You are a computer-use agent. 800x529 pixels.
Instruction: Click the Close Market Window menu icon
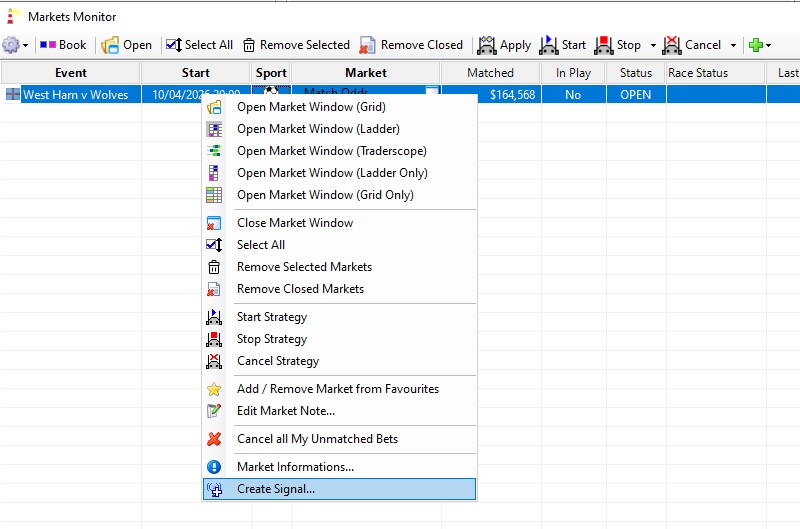point(214,223)
